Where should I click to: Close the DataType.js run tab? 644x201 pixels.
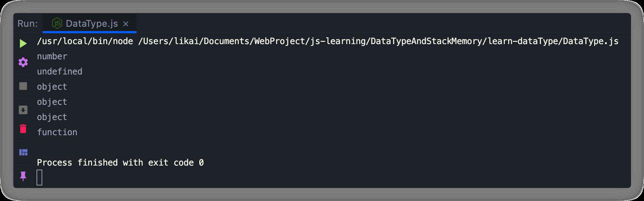click(x=126, y=24)
